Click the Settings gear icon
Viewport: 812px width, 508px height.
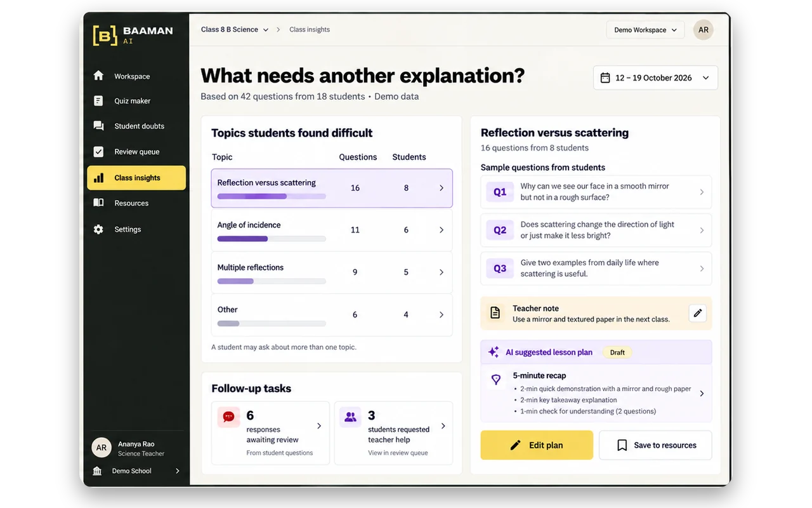(98, 229)
